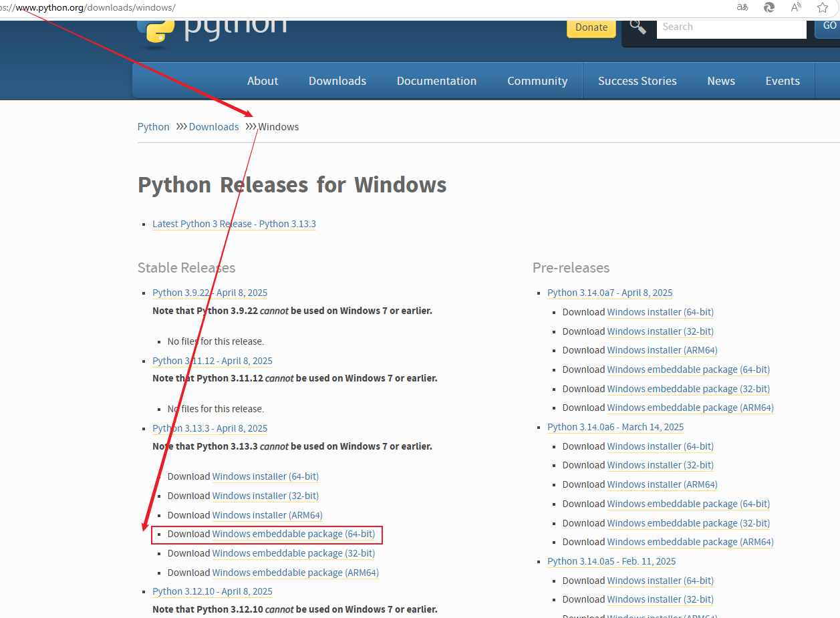
Task: Click the Donate button
Action: click(591, 27)
